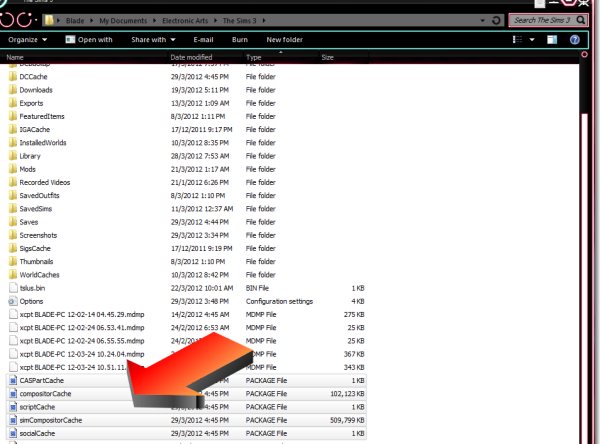
Task: Click the Burn toolbar button
Action: pyautogui.click(x=240, y=40)
